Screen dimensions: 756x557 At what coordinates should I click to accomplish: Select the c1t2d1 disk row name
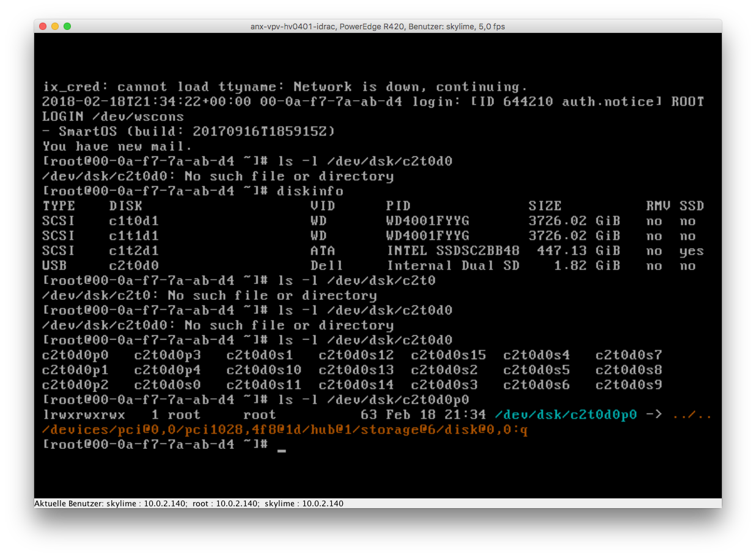pos(134,251)
